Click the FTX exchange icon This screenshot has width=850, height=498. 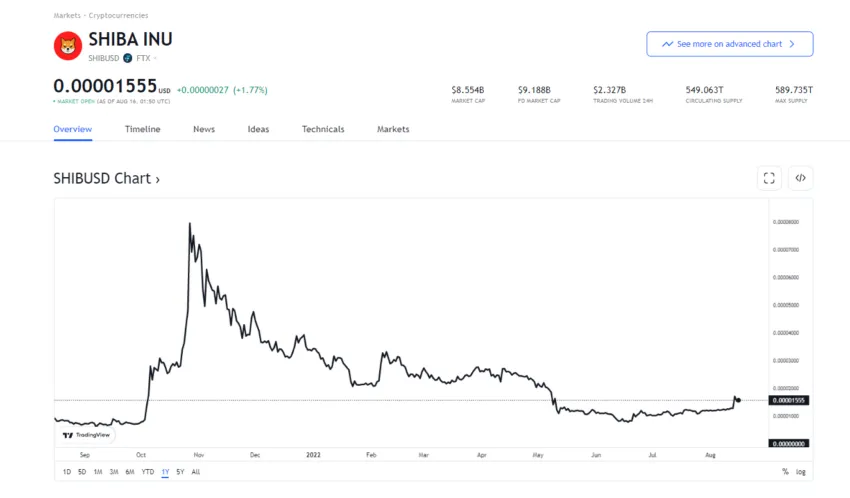(x=127, y=58)
